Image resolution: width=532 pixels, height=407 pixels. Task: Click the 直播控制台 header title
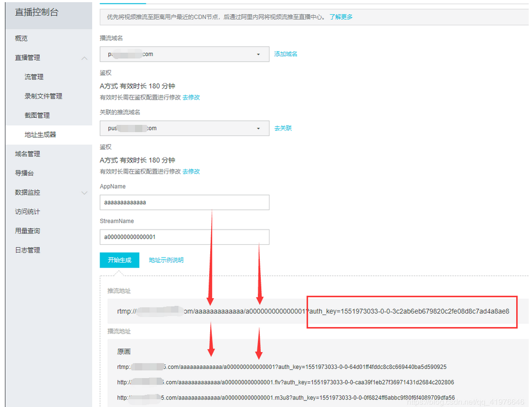coord(36,13)
